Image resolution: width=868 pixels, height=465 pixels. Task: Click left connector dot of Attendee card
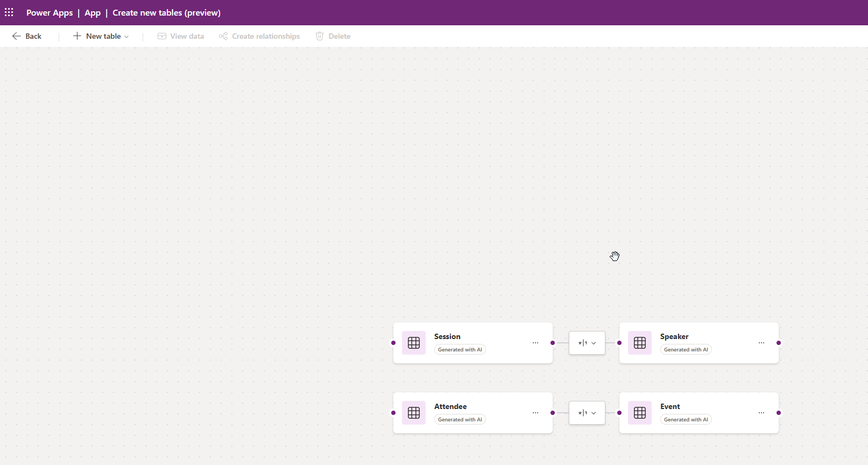click(x=393, y=413)
